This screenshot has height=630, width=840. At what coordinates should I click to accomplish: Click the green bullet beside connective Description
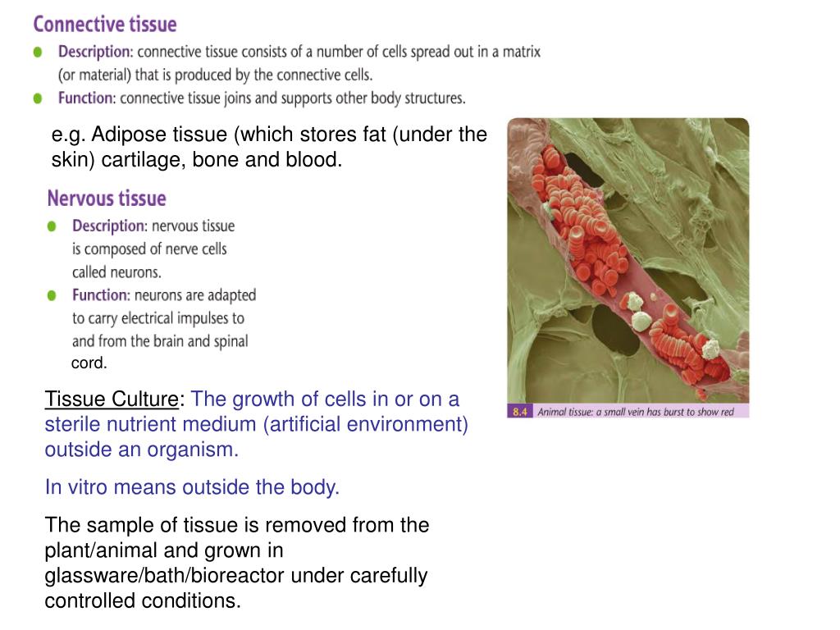tap(38, 52)
